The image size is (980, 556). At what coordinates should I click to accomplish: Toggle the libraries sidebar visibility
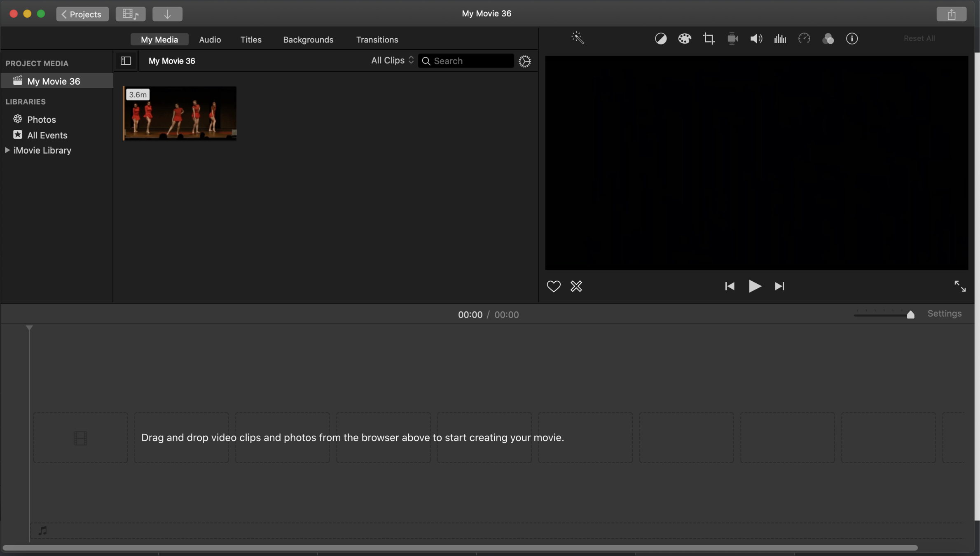(126, 61)
